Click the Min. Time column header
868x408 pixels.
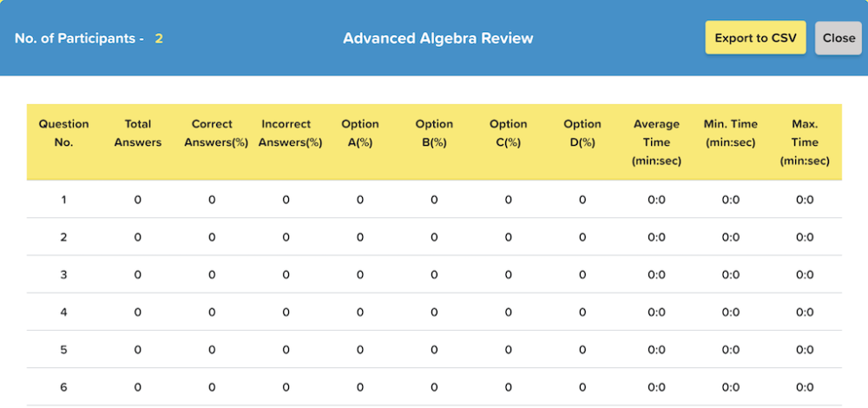(731, 134)
